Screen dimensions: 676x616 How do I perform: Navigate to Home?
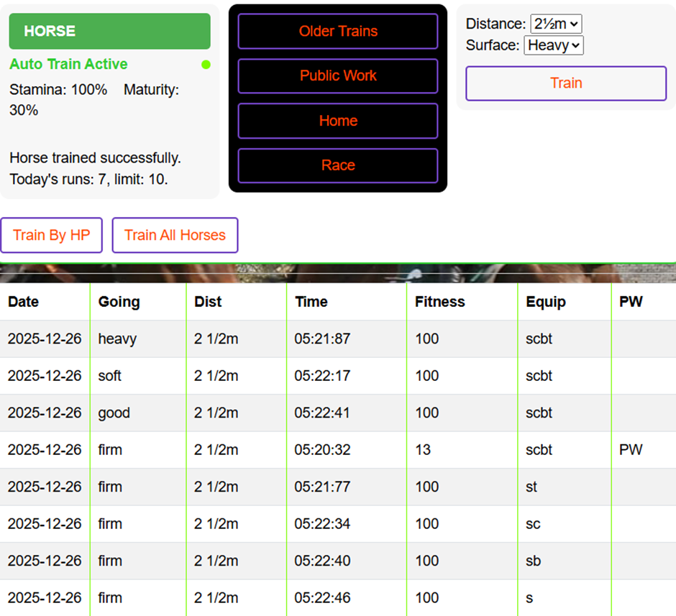(x=338, y=121)
